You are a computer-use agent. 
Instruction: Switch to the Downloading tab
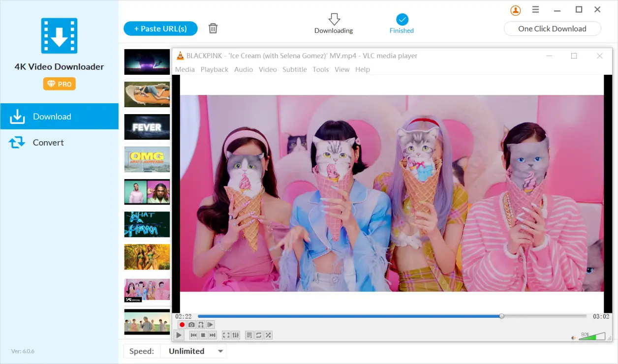[334, 24]
